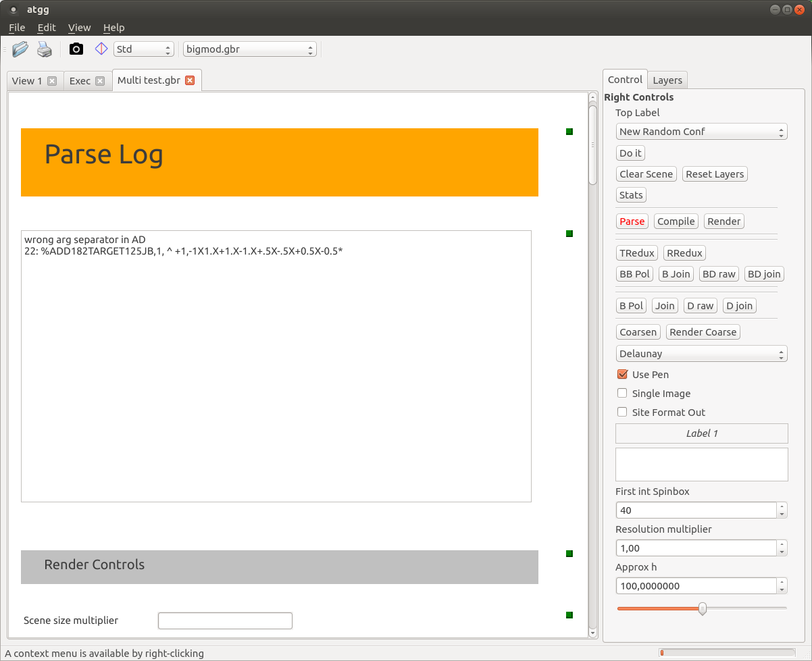Click the printer icon in toolbar
The image size is (812, 661).
(x=45, y=49)
